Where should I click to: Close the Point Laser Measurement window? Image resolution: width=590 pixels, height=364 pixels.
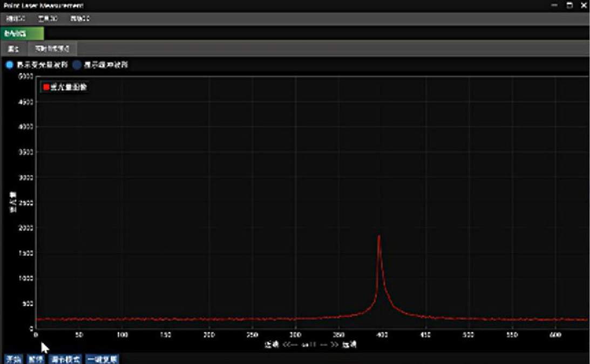pyautogui.click(x=583, y=5)
